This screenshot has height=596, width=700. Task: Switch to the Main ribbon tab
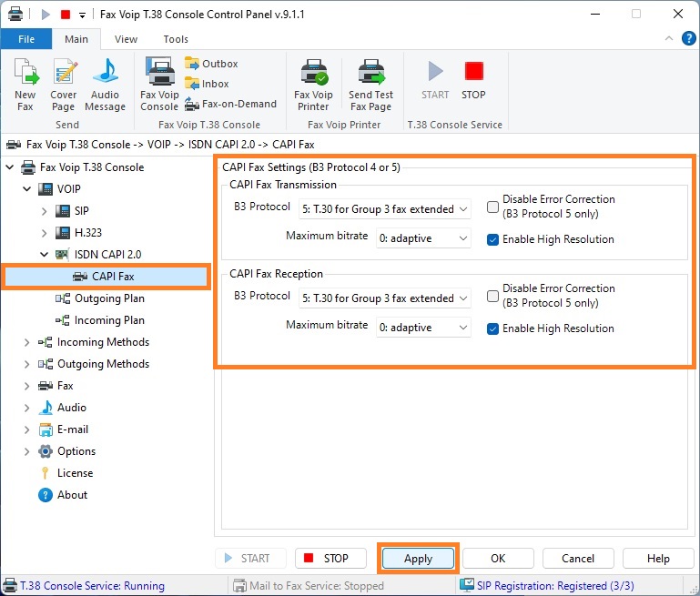point(76,39)
